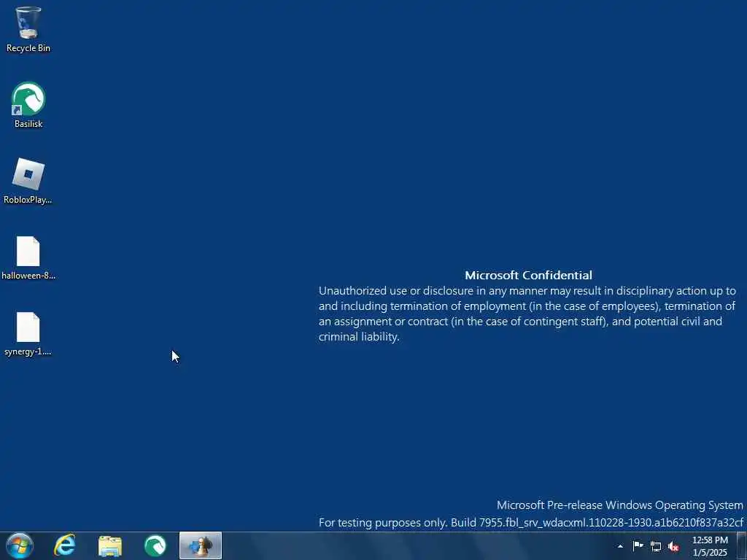The image size is (747, 560).
Task: Show hidden system tray icons arrow
Action: [x=620, y=546]
